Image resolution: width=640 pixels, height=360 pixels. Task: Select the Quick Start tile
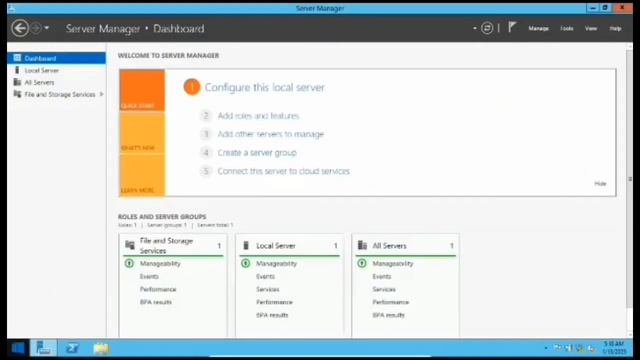[142, 90]
